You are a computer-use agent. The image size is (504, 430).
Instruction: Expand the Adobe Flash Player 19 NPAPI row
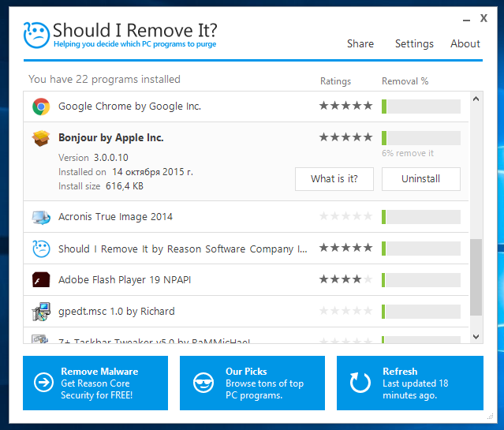tap(246, 280)
